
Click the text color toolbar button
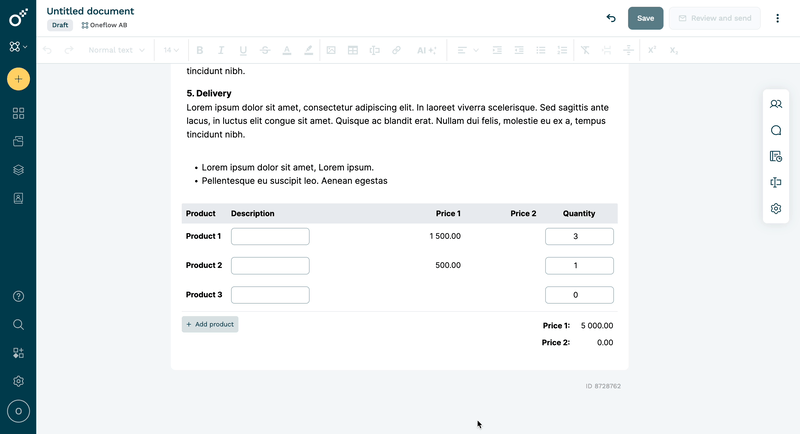(x=287, y=50)
